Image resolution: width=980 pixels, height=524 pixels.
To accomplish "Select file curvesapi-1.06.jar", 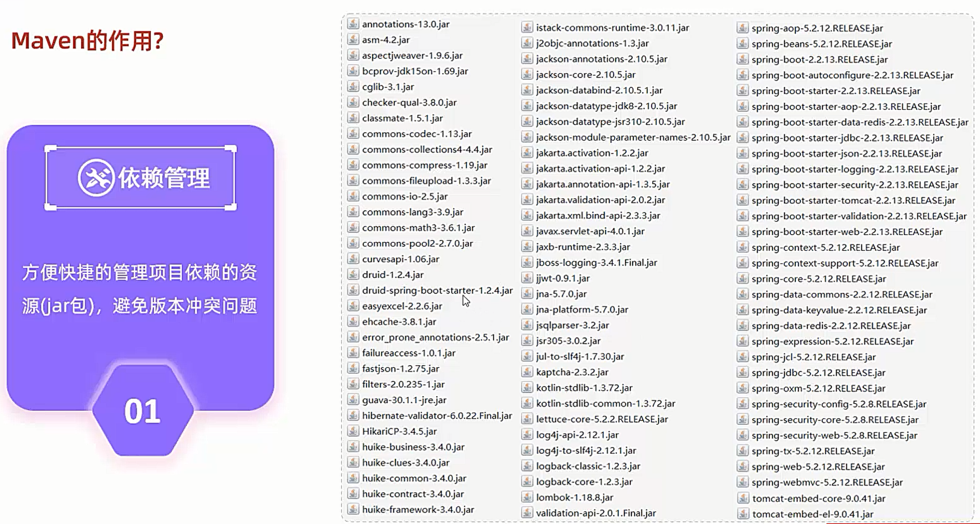I will coord(401,258).
